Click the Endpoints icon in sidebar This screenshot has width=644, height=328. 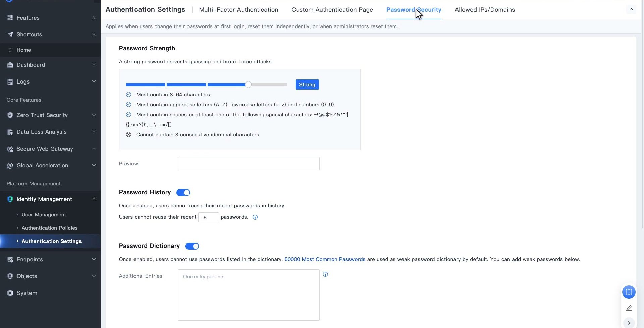[10, 259]
